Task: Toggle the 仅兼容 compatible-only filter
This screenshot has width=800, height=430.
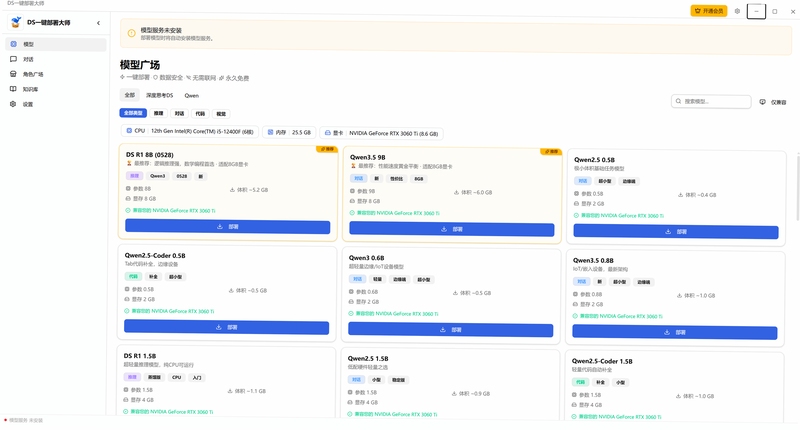Action: 773,102
